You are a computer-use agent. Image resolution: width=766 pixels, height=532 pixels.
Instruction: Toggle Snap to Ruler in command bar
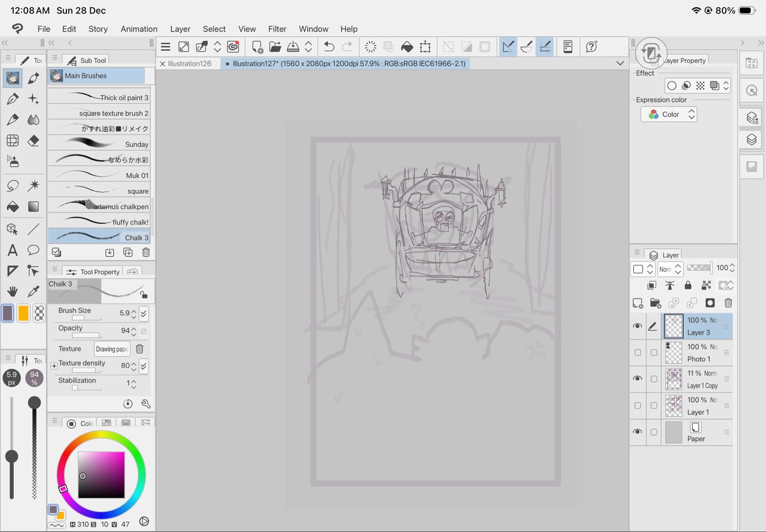[508, 47]
